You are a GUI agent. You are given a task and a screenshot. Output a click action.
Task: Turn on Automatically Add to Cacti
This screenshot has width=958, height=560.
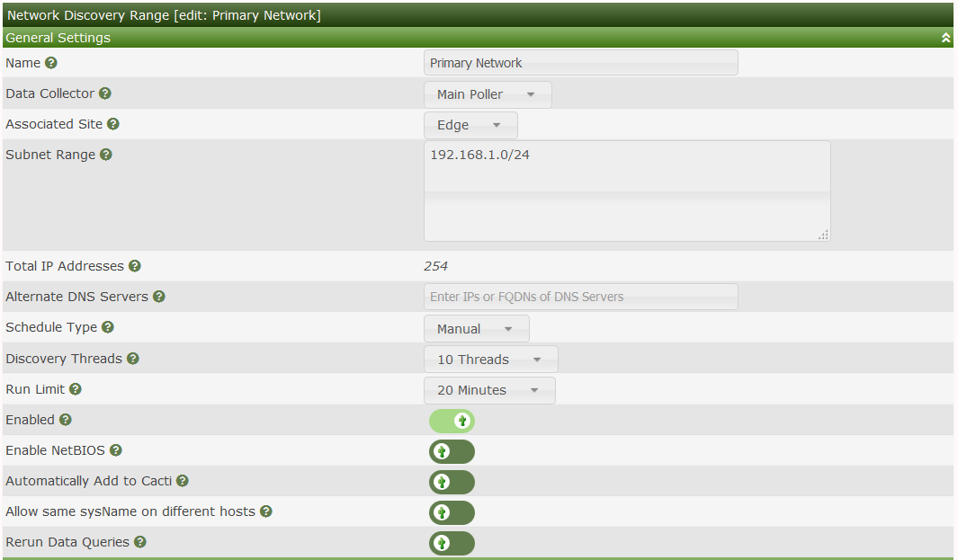pyautogui.click(x=452, y=482)
